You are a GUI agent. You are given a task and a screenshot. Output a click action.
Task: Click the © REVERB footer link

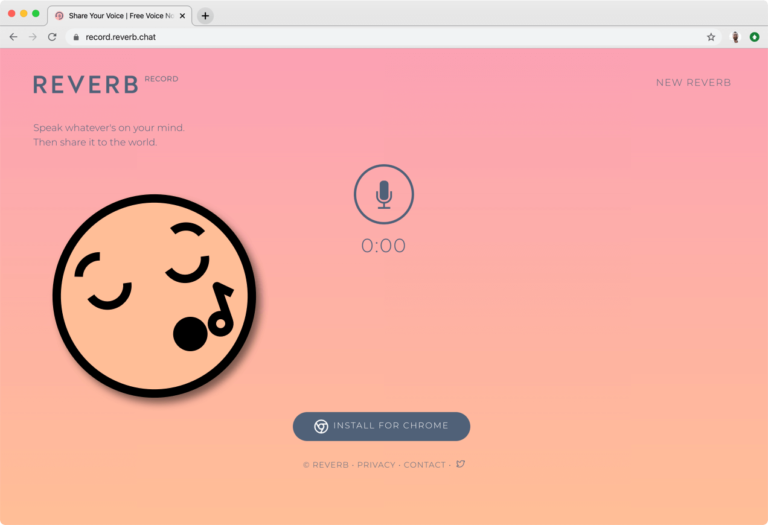tap(326, 465)
